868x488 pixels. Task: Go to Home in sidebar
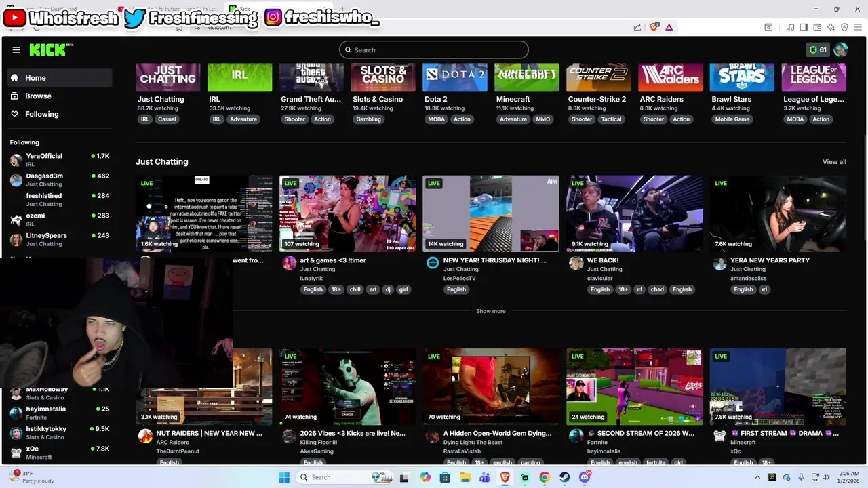pyautogui.click(x=60, y=78)
